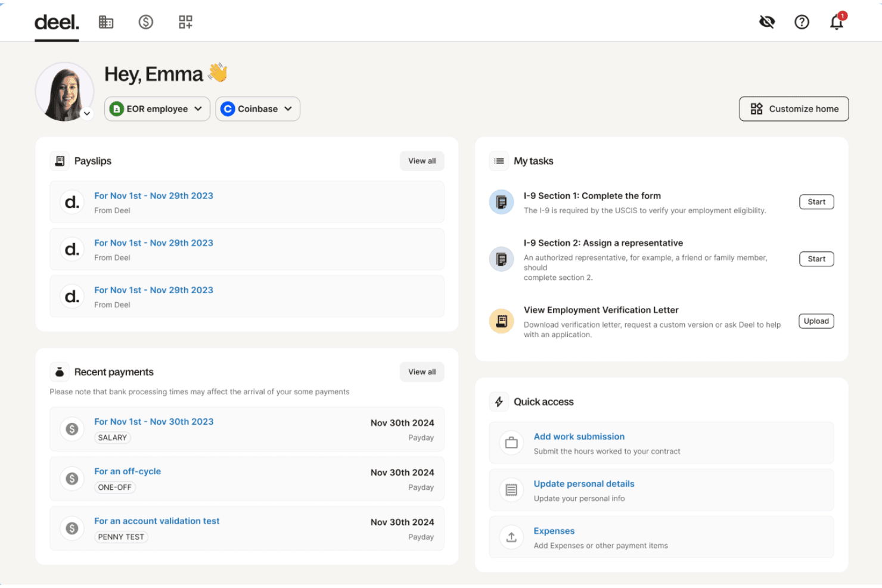Image resolution: width=882 pixels, height=588 pixels.
Task: Click the SALARY tag
Action: [113, 438]
